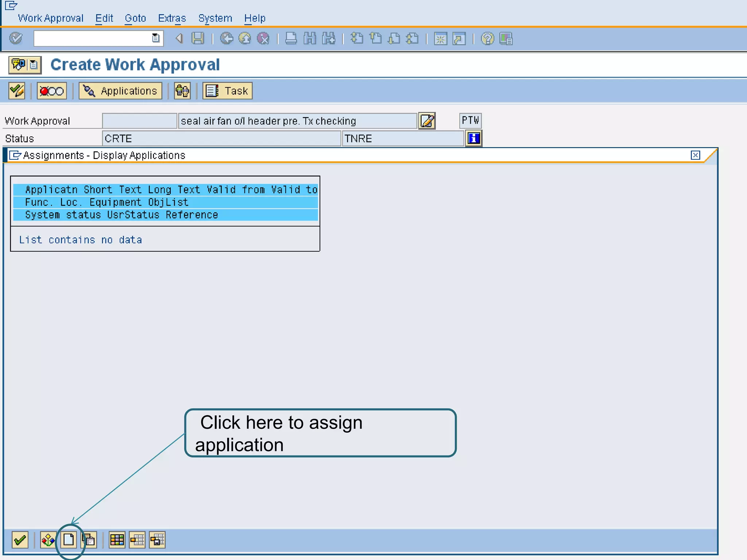Click the Generate Shortcut icon

459,38
